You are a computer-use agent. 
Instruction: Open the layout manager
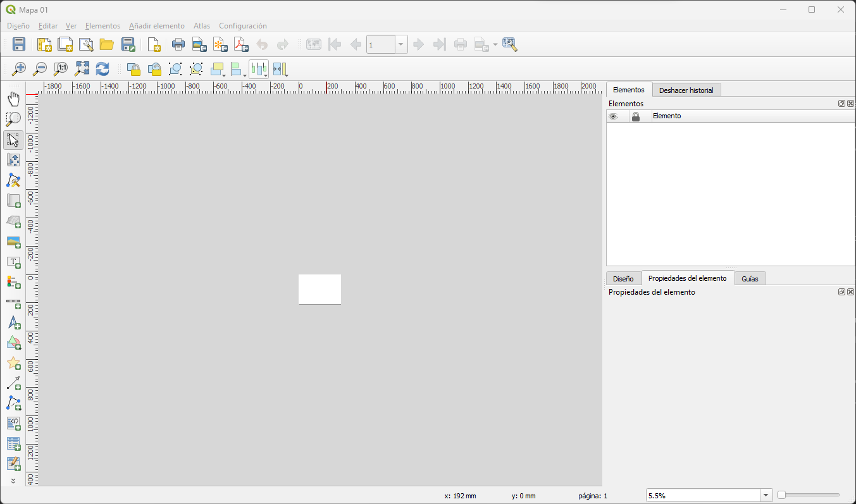click(86, 44)
